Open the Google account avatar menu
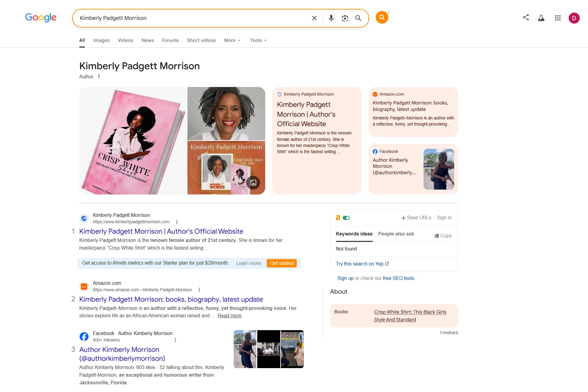Viewport: 588px width, 392px height. 574,18
